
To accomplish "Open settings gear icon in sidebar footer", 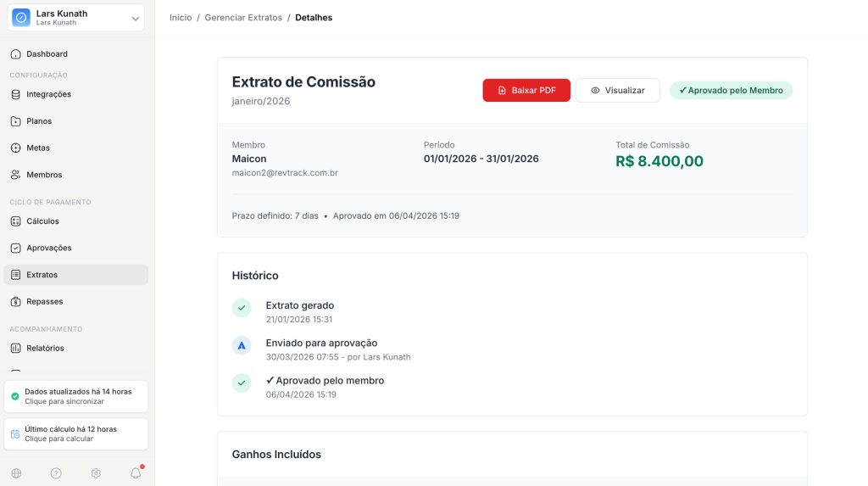I will pos(96,473).
